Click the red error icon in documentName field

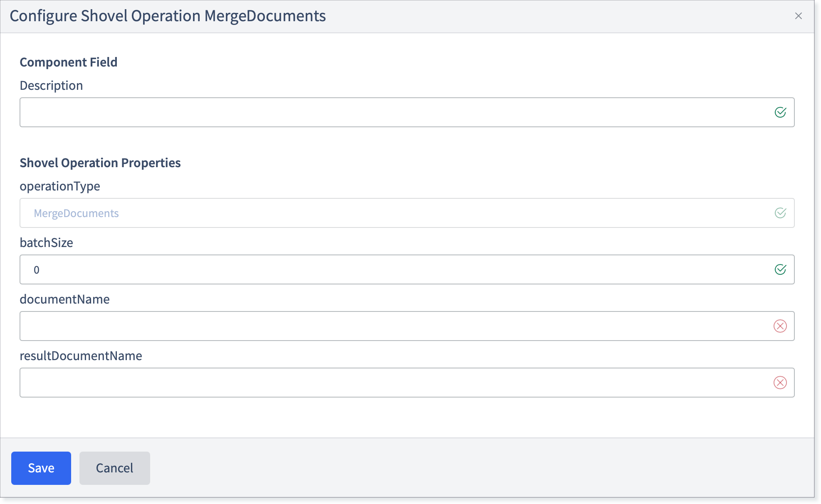(780, 326)
